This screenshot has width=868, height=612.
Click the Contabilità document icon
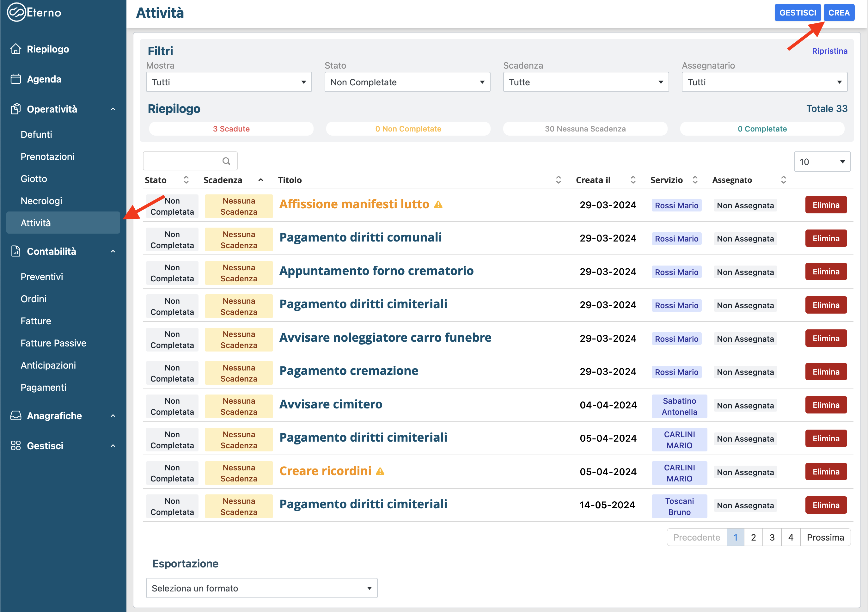pos(16,251)
